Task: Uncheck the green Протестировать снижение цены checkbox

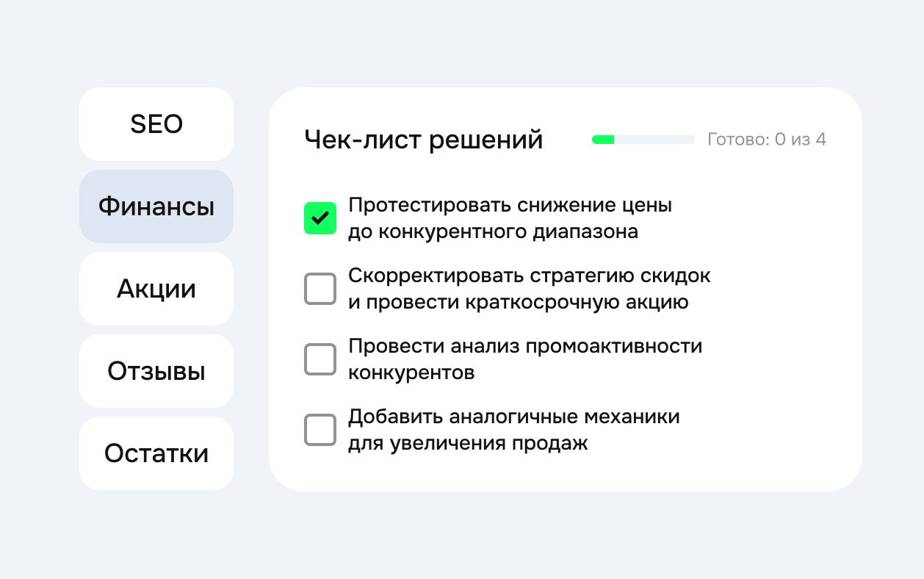Action: point(320,218)
